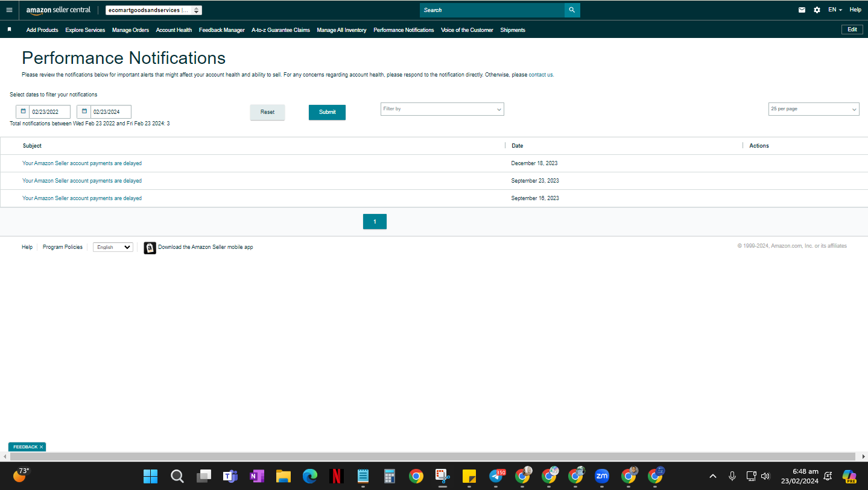The image size is (868, 490).
Task: Click the start date field 02/23/2022
Action: point(49,112)
